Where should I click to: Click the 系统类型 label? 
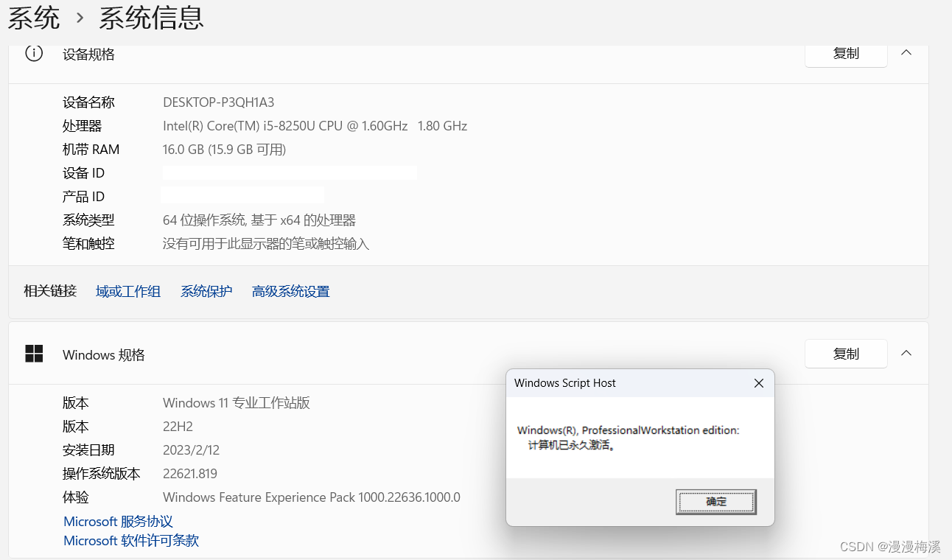(88, 220)
